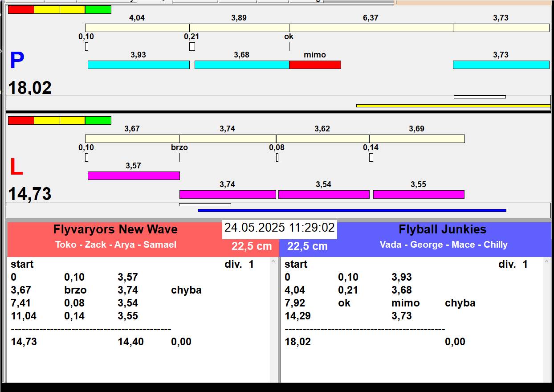The image size is (554, 392).
Task: Click 'div. 1' in the Flyvaryors results panel
Action: point(239,264)
